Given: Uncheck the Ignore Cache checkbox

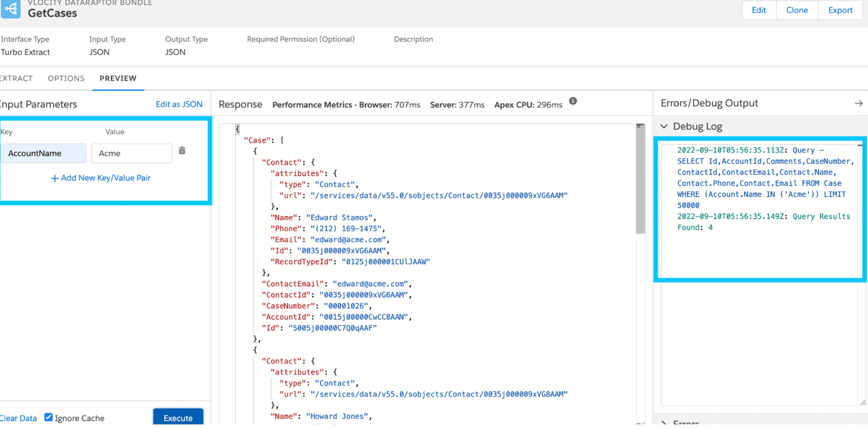Looking at the screenshot, I should coord(48,417).
